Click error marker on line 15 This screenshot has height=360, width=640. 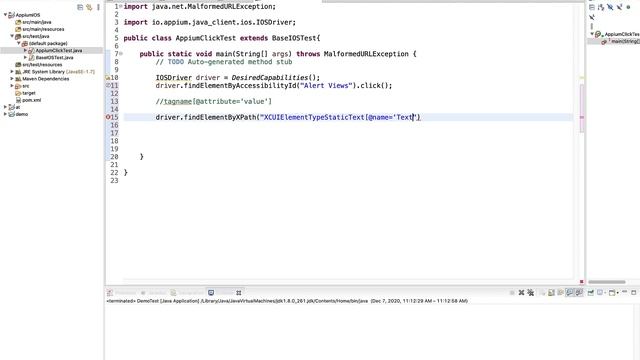coord(108,117)
